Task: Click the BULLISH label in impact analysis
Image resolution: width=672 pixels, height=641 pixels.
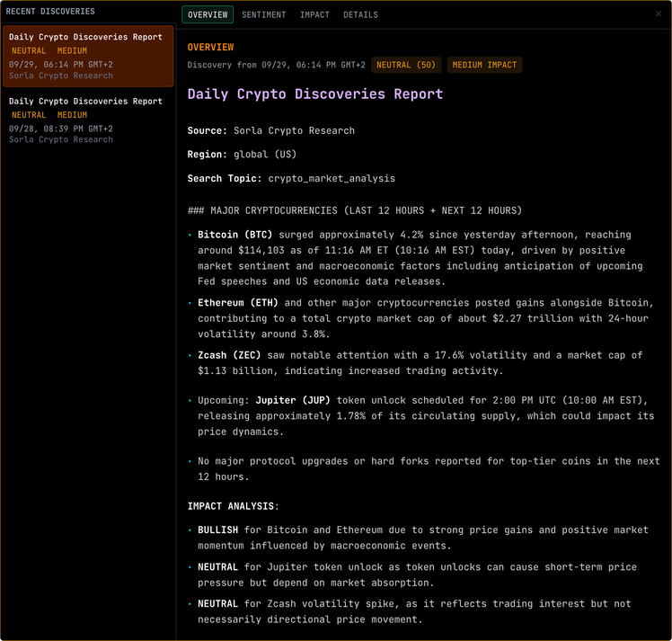Action: pos(217,530)
